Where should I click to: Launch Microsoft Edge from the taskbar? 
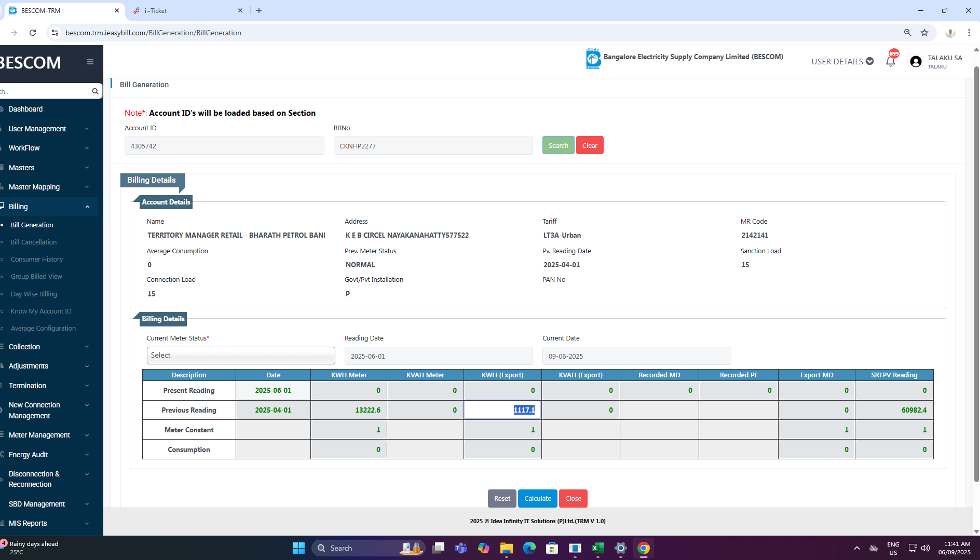pos(529,548)
